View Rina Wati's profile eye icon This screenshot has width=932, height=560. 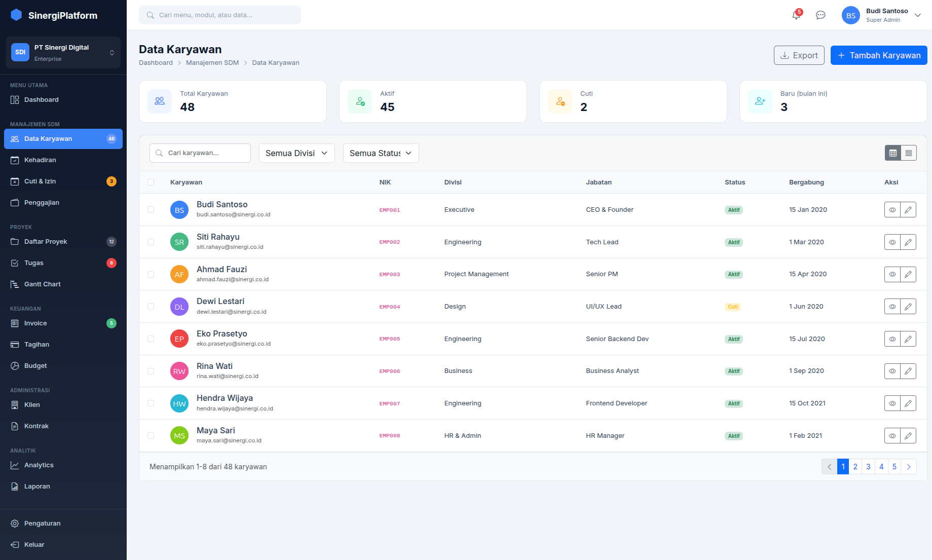pyautogui.click(x=892, y=371)
